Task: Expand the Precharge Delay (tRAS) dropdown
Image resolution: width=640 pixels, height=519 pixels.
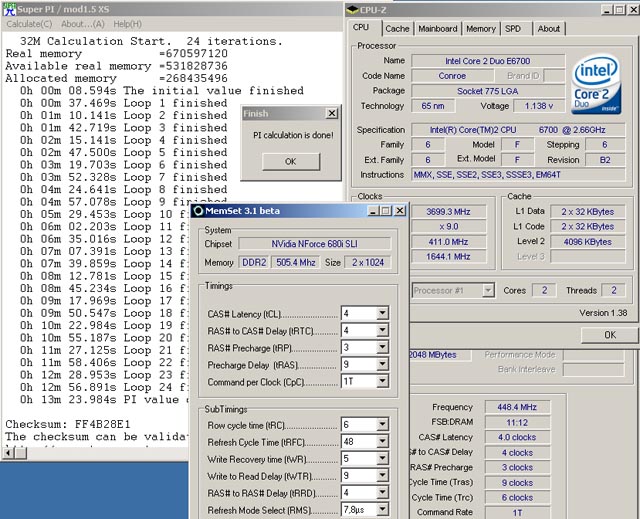Action: pos(382,364)
